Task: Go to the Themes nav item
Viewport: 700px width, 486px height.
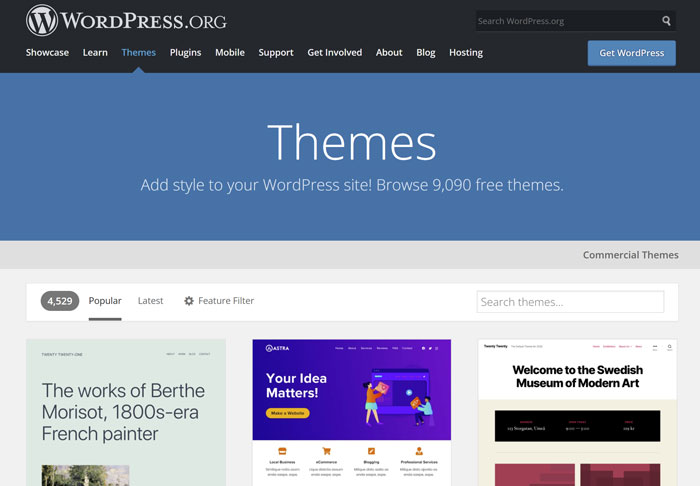Action: point(139,53)
